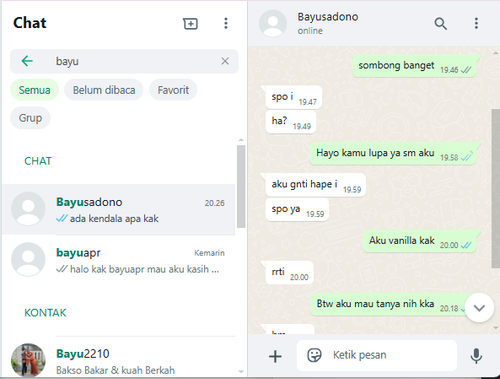The image size is (500, 379).
Task: Click the 'ha?' message
Action: pos(291,122)
